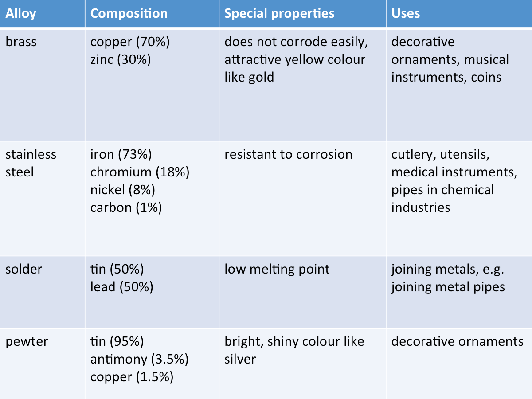Screen dimensions: 532x399
Task: Click brass uses with musical instruments cell
Action: (450, 59)
